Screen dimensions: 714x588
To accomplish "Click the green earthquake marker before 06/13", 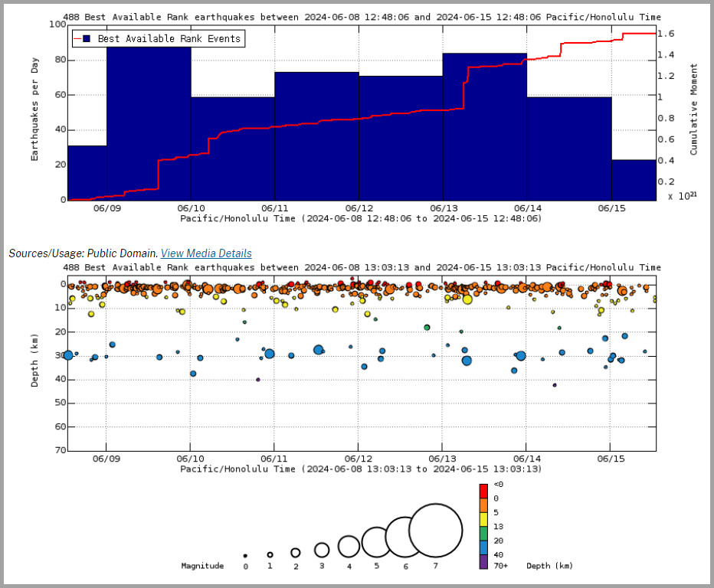I will point(427,327).
